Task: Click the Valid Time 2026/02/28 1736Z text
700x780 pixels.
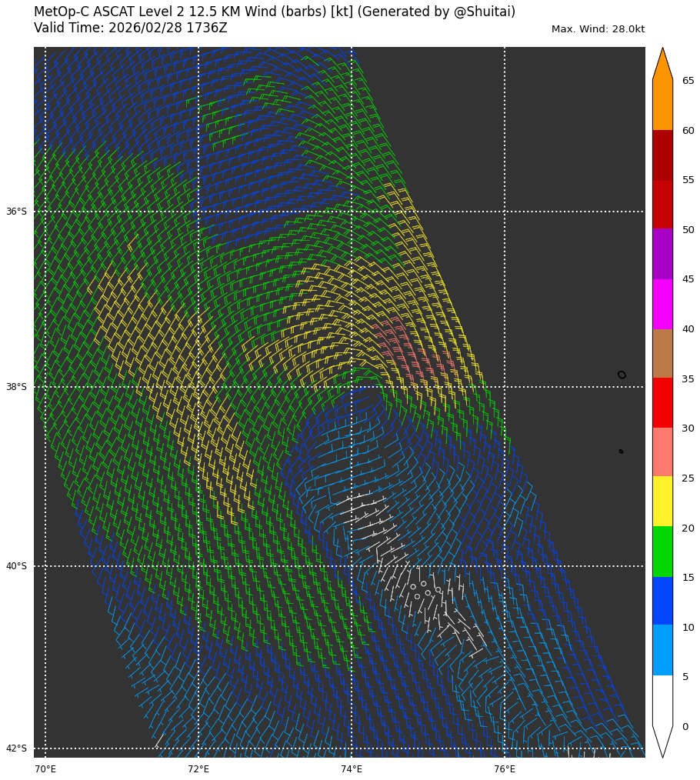Action: point(131,28)
